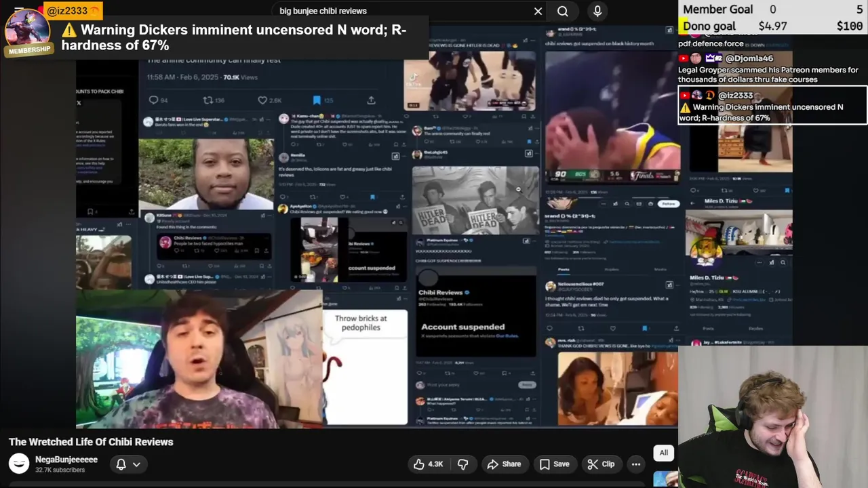This screenshot has height=488, width=868.
Task: Dislike the video with thumbs down
Action: [x=463, y=464]
